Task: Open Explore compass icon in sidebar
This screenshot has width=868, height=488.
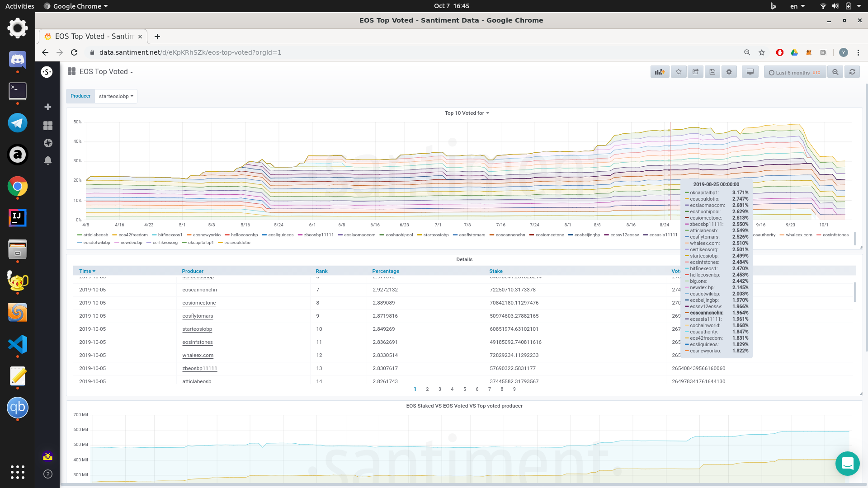Action: pos(47,143)
